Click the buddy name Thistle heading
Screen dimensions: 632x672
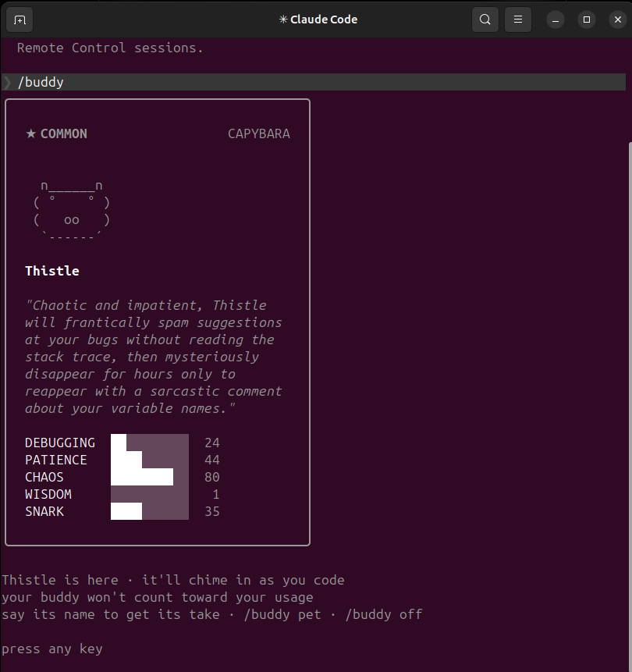tap(52, 271)
